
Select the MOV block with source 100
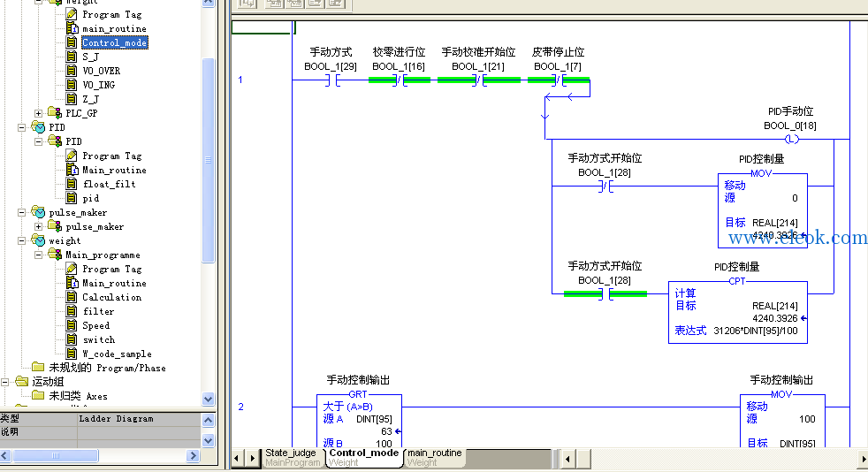tap(782, 419)
